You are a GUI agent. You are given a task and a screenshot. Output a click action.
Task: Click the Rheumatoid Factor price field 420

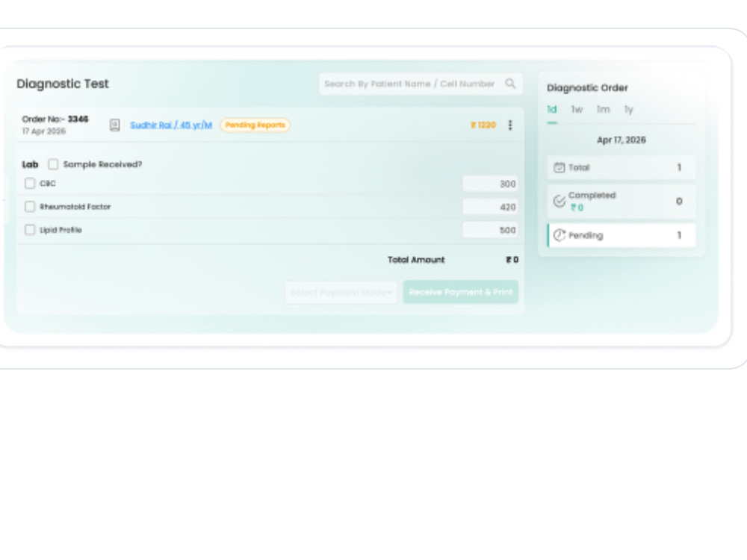[x=490, y=207]
